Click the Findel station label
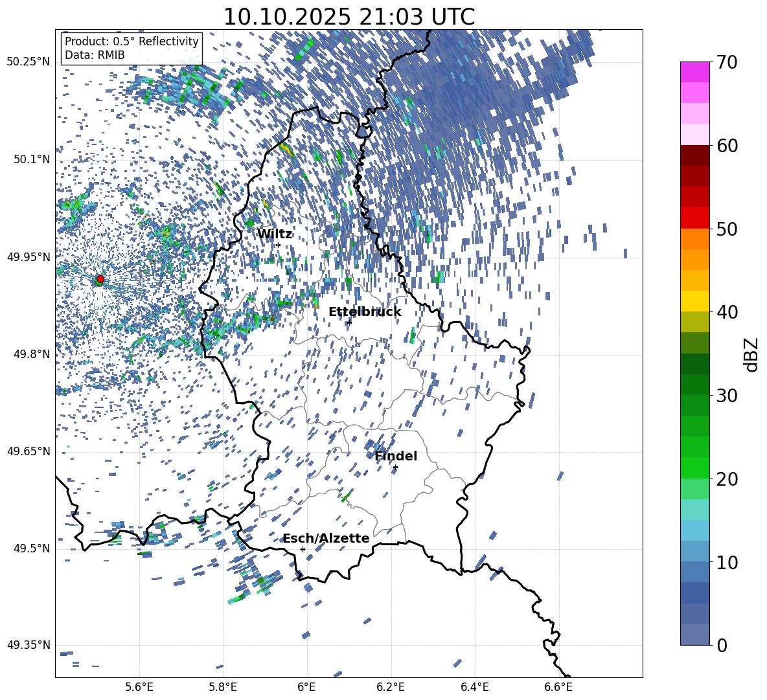Screen dimensions: 767x700 pyautogui.click(x=396, y=456)
